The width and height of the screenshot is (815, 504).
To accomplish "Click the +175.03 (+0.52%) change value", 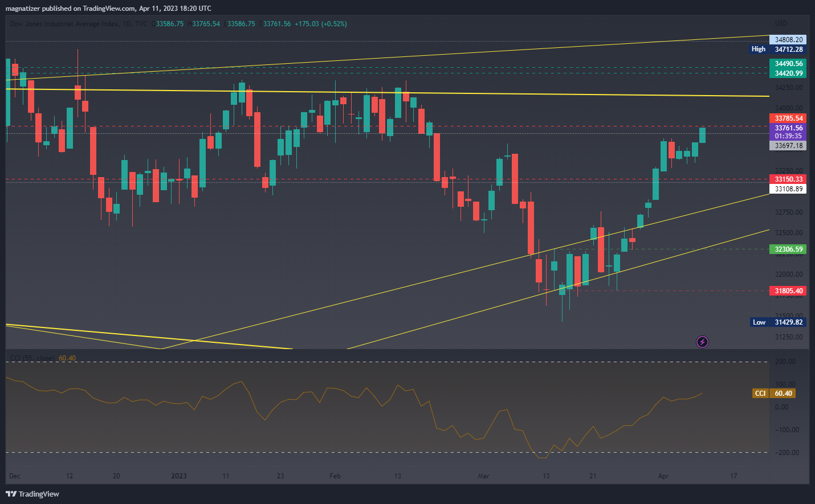I will [x=321, y=24].
